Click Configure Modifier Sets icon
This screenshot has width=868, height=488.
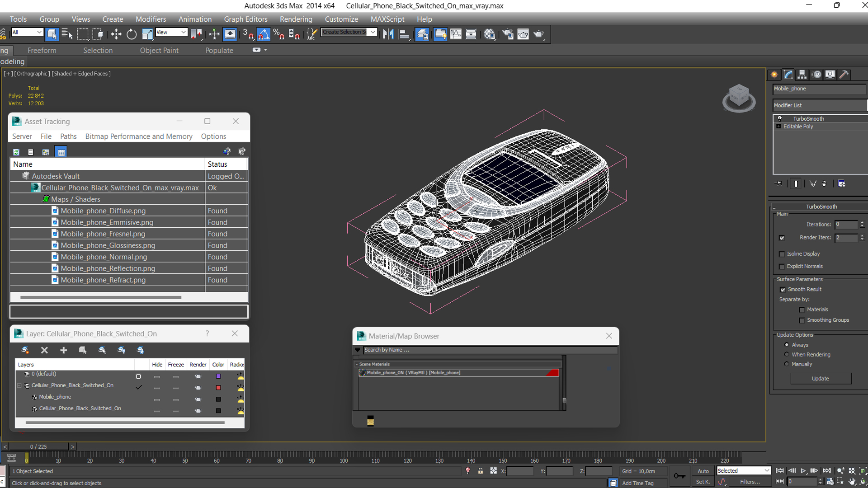[x=841, y=183]
